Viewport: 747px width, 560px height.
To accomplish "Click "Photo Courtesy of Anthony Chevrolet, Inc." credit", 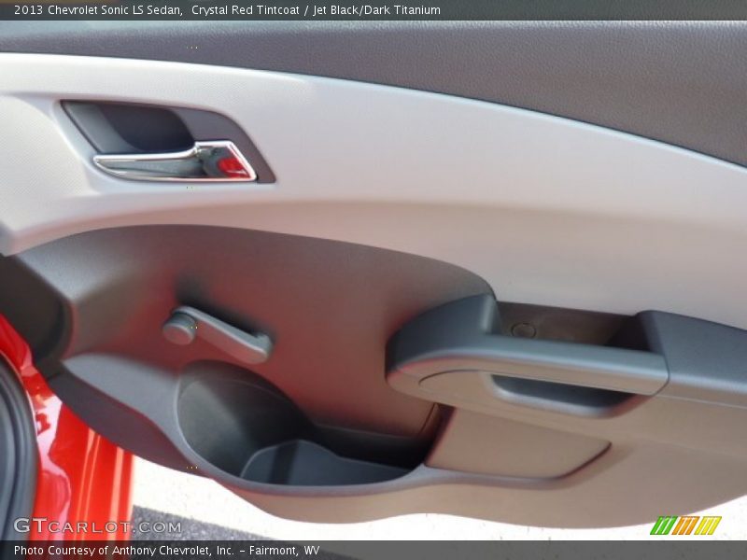I will click(x=123, y=551).
